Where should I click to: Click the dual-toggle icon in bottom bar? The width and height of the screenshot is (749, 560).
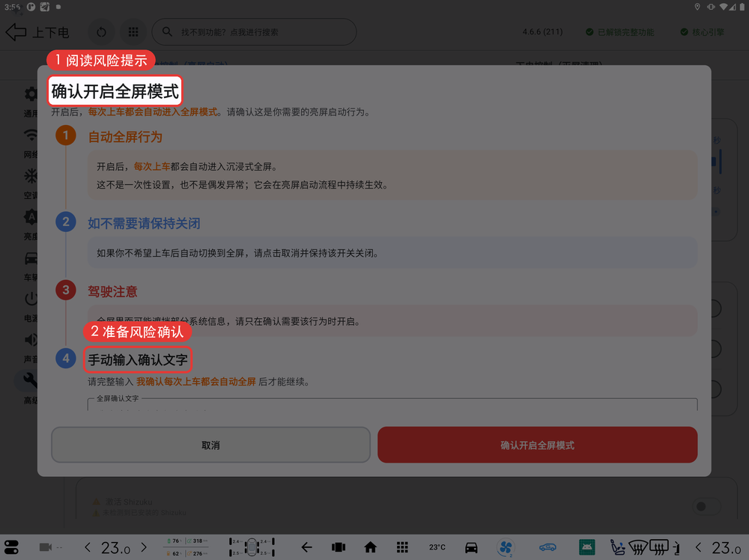pyautogui.click(x=11, y=547)
